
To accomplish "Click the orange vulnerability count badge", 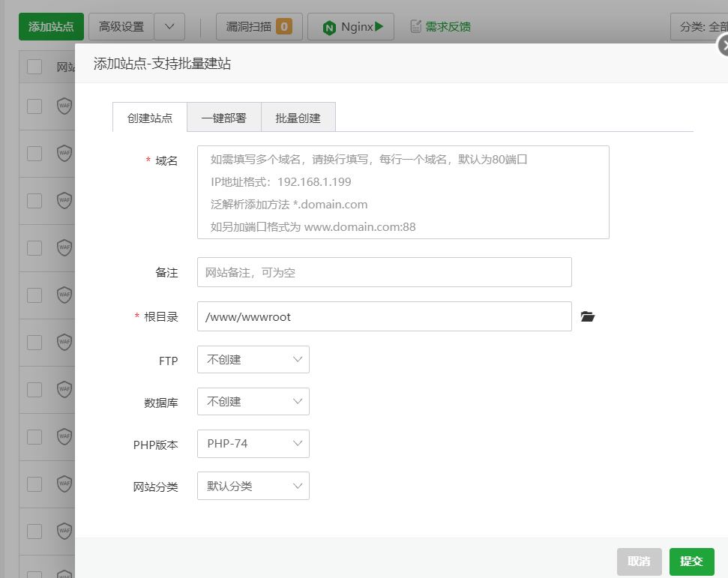I will point(284,27).
